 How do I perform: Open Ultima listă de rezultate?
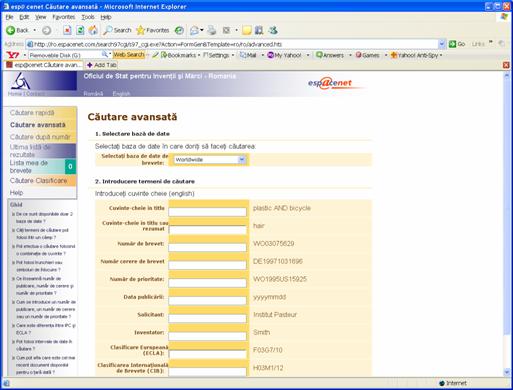[x=30, y=151]
